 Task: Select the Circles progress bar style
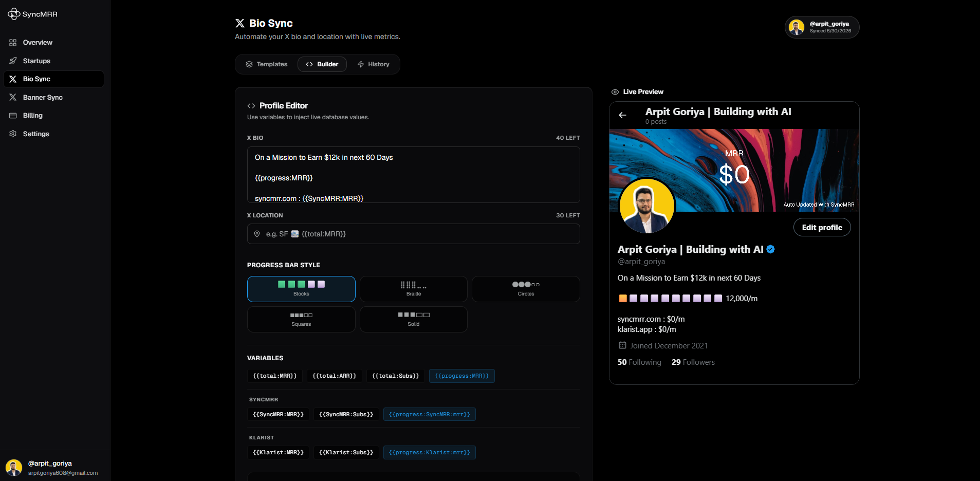pos(526,289)
